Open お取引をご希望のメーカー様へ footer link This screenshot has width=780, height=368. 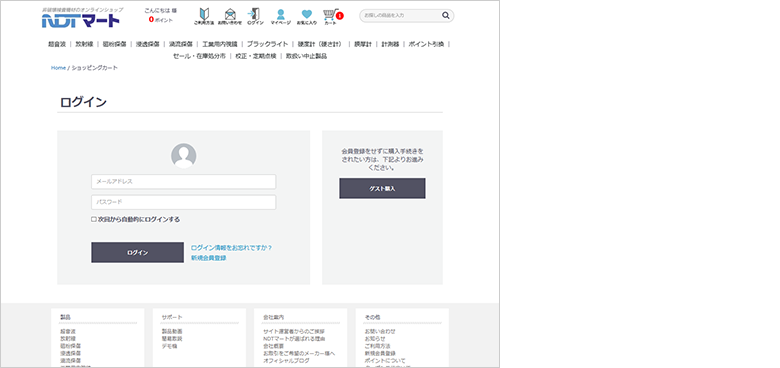pos(299,353)
